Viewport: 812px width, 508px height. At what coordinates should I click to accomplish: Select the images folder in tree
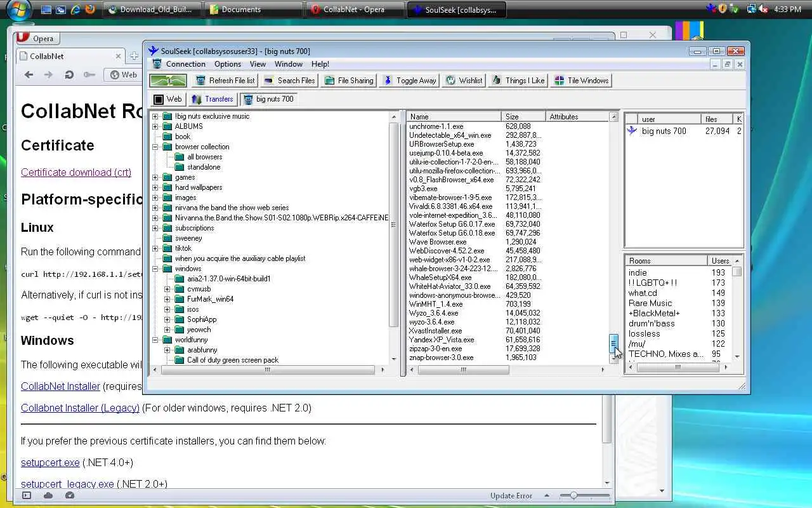point(186,197)
